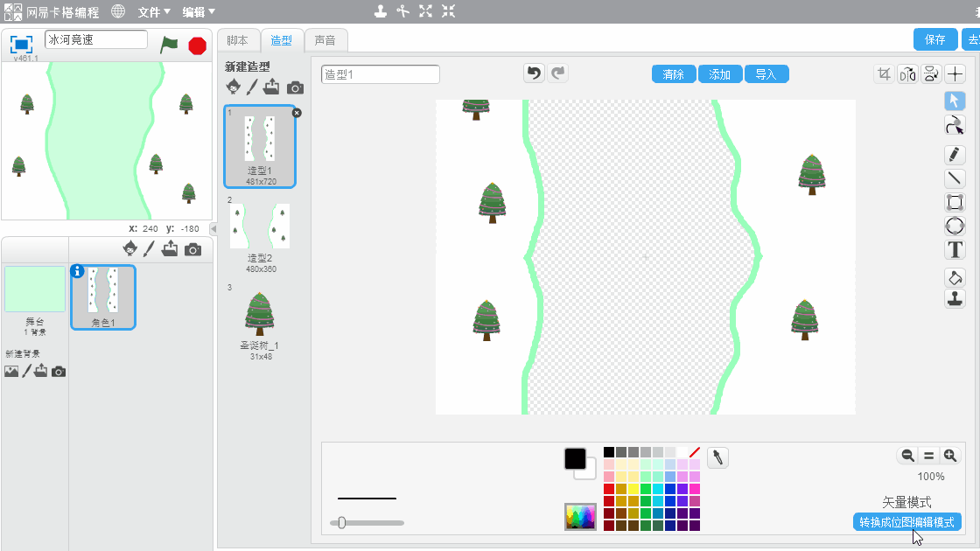
Task: Flip costume up-down icon
Action: (931, 73)
